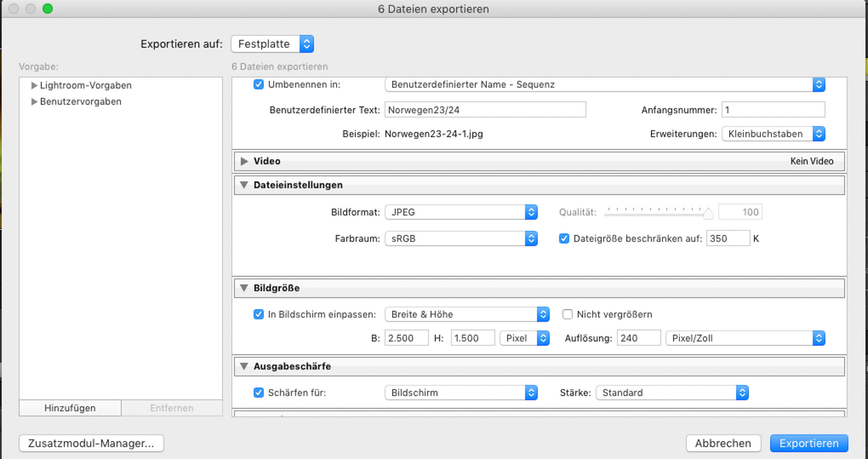Viewport: 868px width, 459px height.
Task: Uncheck the Umbenennen in checkbox
Action: click(x=259, y=84)
